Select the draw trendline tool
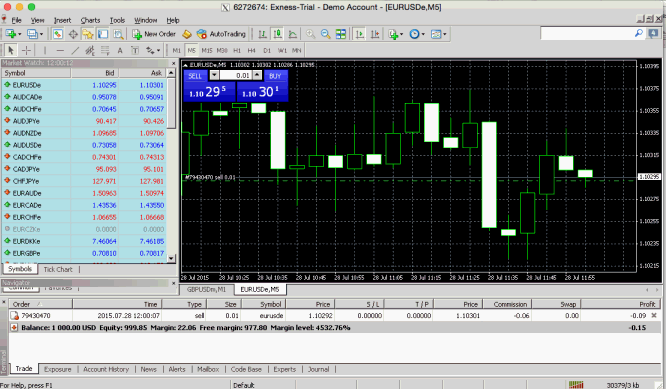Screen dimensions: 666x389 pos(75,51)
